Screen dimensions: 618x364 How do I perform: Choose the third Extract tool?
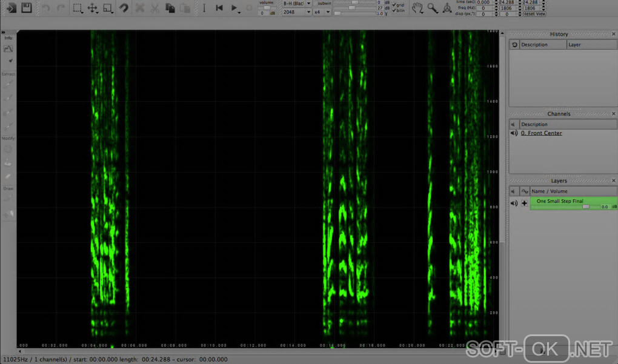pos(8,112)
